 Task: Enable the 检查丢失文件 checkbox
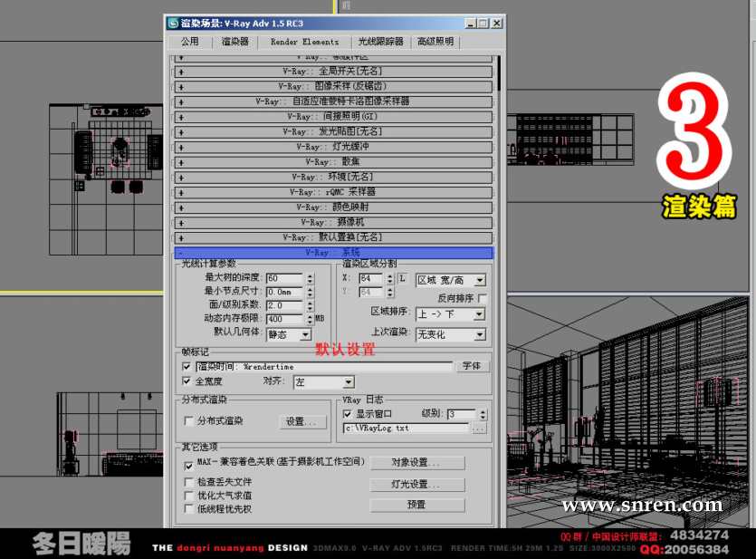[x=189, y=482]
